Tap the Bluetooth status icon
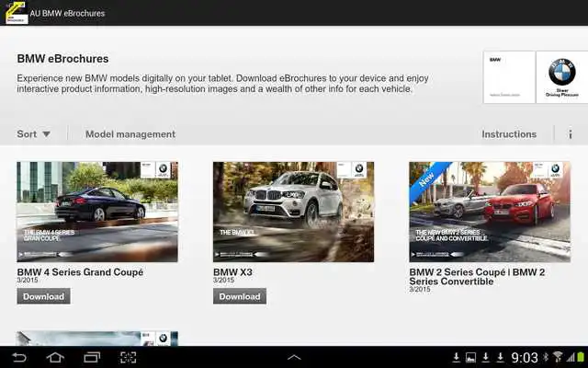The width and height of the screenshot is (588, 368). click(546, 357)
